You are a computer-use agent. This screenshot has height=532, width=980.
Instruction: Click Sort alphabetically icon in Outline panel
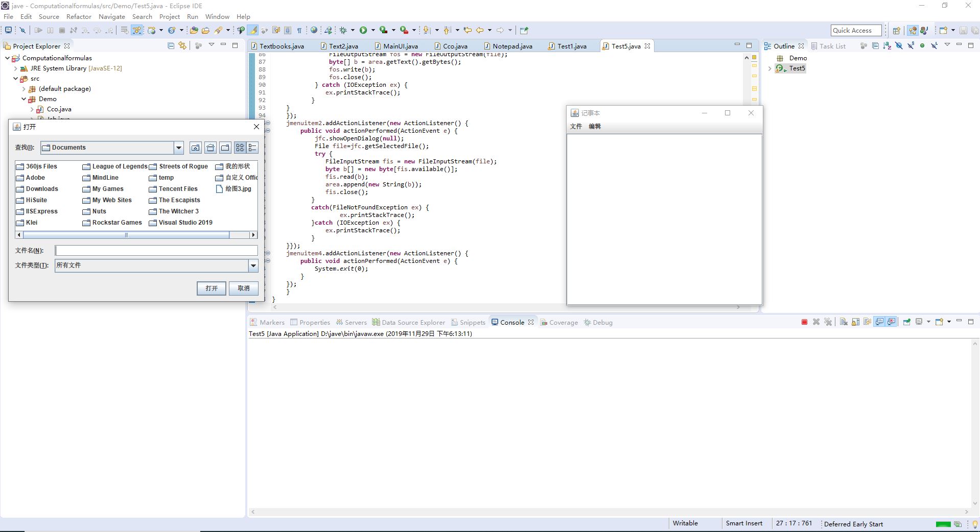[887, 46]
